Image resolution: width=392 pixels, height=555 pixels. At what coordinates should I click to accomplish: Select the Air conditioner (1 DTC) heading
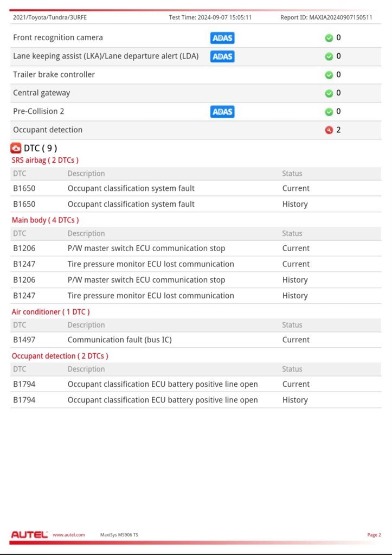[50, 312]
